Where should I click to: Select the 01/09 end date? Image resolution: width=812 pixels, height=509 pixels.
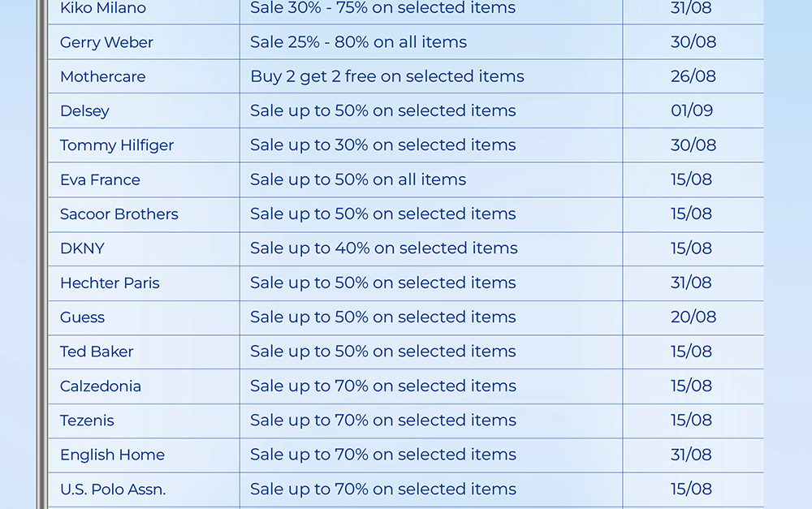pyautogui.click(x=692, y=111)
